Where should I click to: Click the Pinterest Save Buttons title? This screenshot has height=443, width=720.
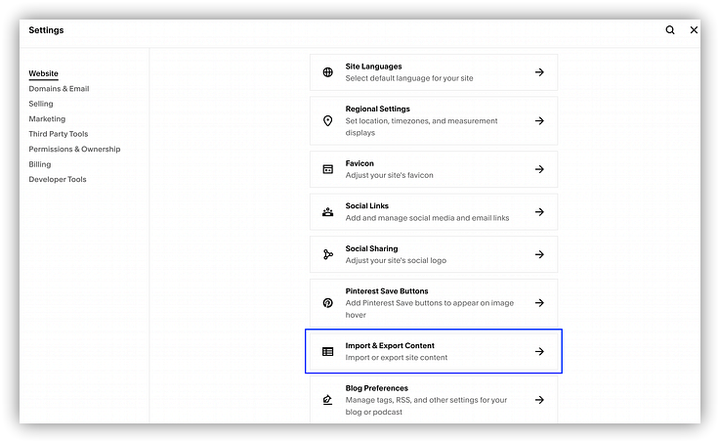[387, 291]
